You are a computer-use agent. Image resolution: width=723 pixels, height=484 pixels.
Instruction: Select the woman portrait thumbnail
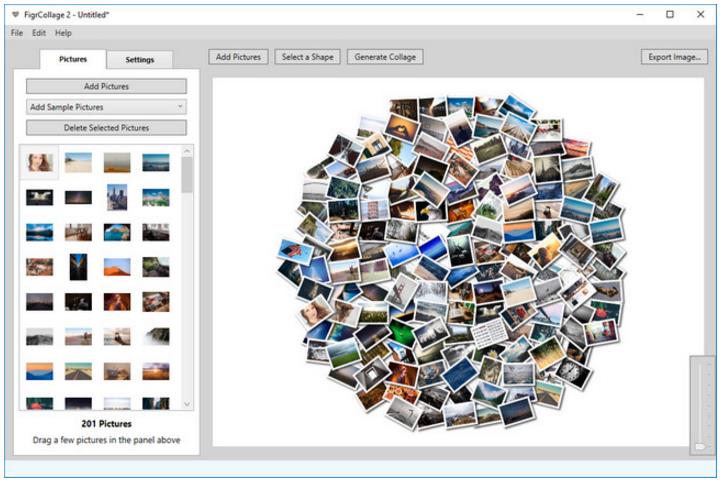40,162
